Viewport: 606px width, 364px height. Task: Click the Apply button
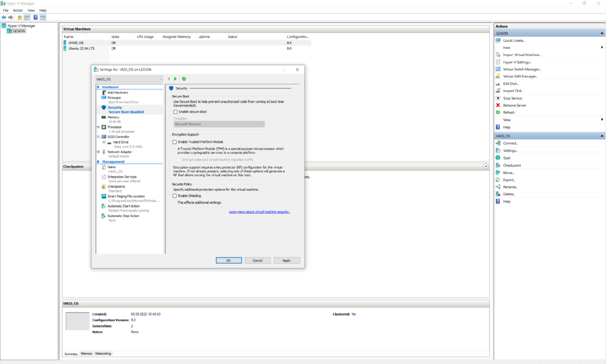[x=287, y=260]
